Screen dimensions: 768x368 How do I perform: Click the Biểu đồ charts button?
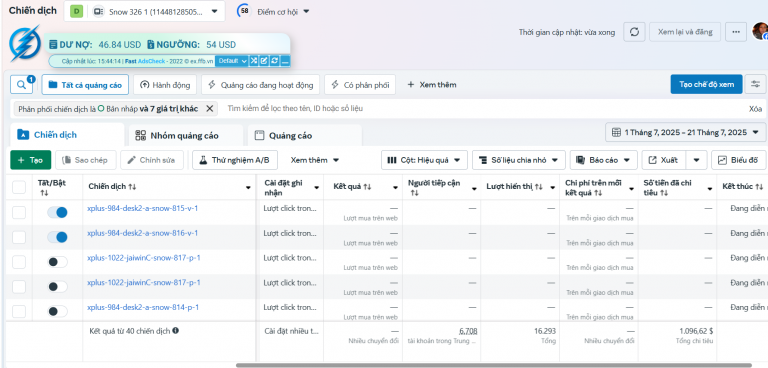coord(739,160)
